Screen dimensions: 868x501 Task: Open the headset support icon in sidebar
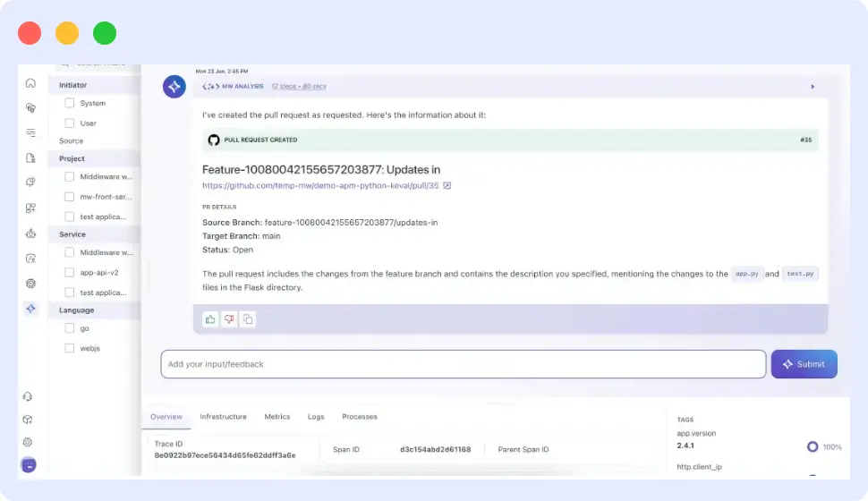(x=29, y=396)
